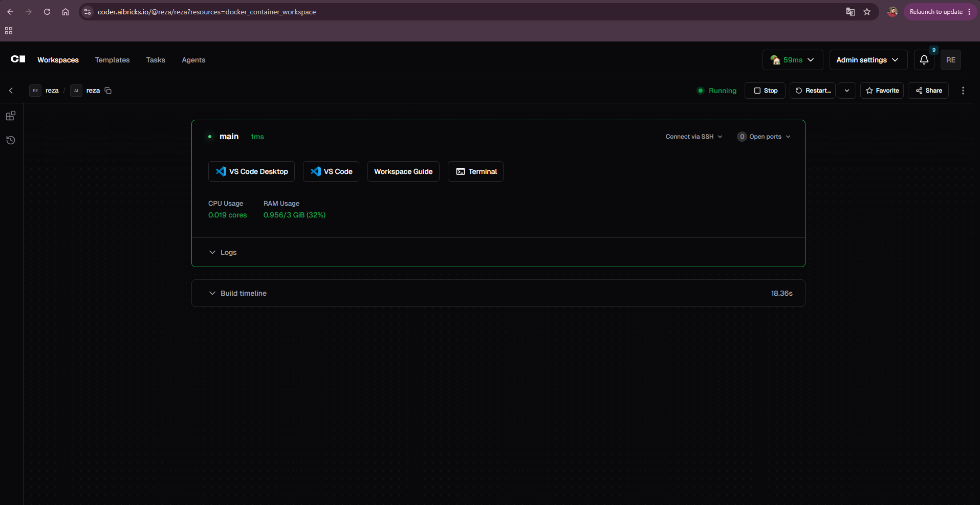Expand the Logs section
Viewport: 980px width, 505px height.
[223, 252]
